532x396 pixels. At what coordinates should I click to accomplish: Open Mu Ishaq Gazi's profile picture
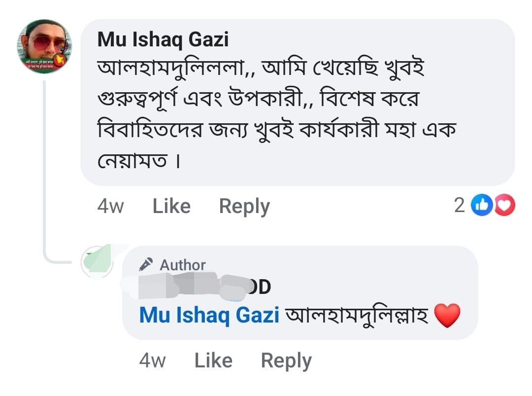(45, 47)
